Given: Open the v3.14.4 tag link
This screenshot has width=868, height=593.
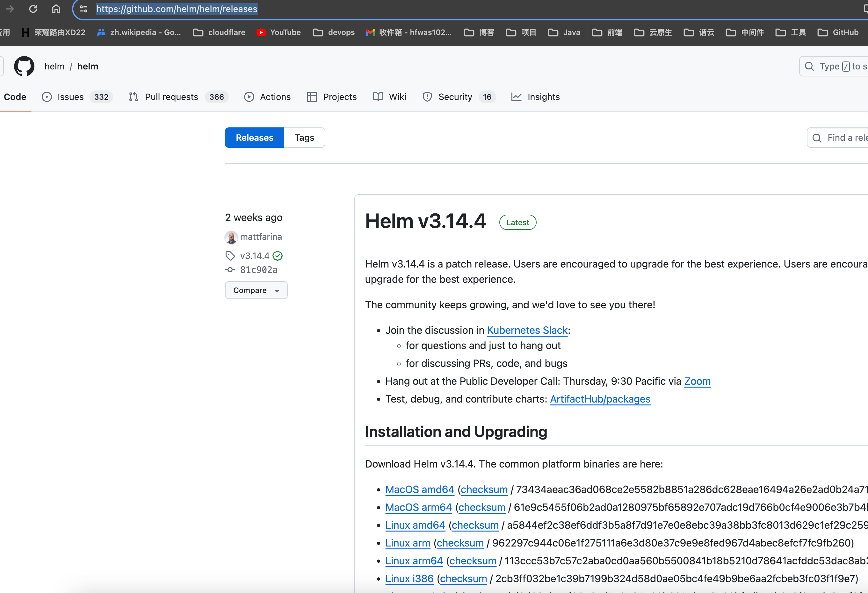Looking at the screenshot, I should pyautogui.click(x=255, y=256).
